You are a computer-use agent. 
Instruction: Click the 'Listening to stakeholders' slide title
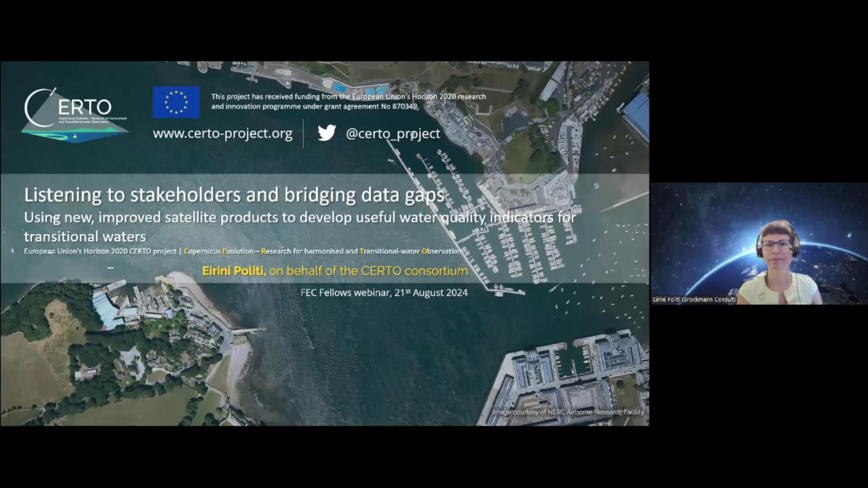(x=234, y=195)
